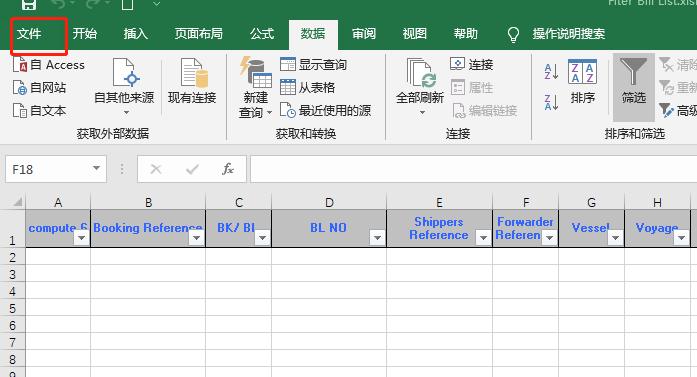Click the BL NO header cell
This screenshot has width=697, height=377.
pyautogui.click(x=329, y=228)
